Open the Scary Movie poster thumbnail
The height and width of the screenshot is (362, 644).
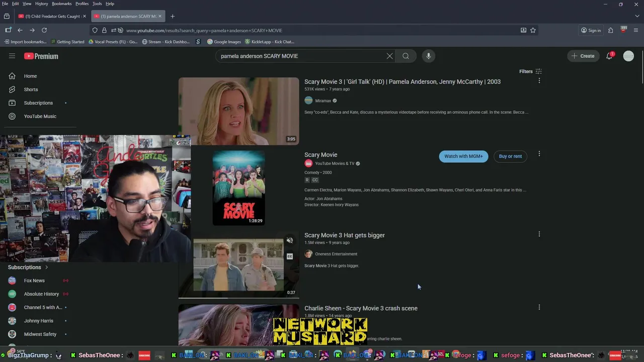(238, 188)
